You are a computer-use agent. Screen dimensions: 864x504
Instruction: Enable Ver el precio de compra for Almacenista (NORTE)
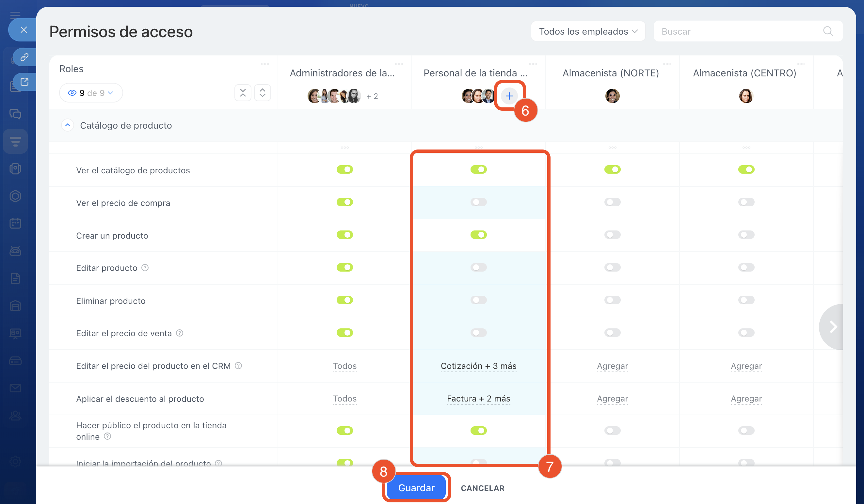tap(612, 202)
